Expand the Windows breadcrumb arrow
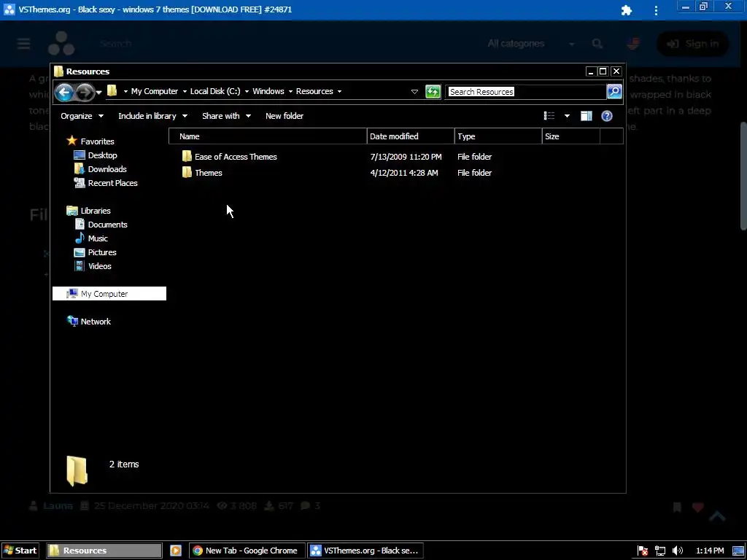 (x=290, y=91)
